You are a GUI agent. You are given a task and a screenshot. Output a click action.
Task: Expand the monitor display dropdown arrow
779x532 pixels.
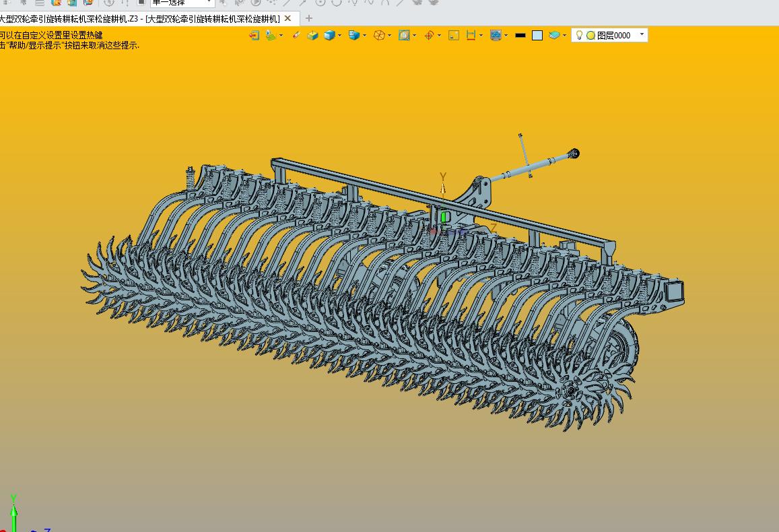[506, 35]
